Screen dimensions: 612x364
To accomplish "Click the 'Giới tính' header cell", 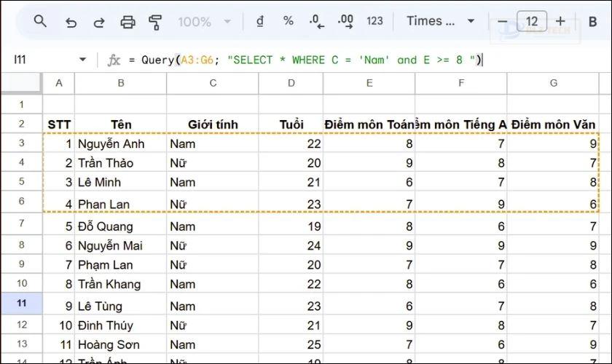I will [213, 124].
